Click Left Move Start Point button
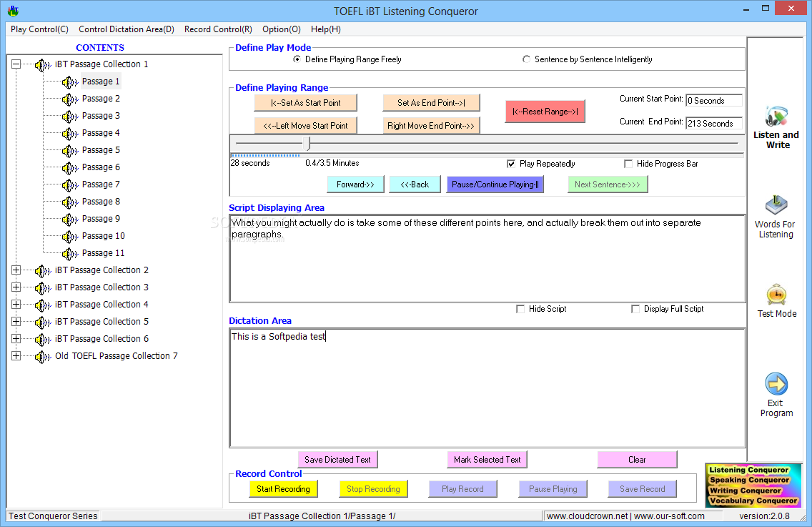The height and width of the screenshot is (527, 812). [x=305, y=125]
